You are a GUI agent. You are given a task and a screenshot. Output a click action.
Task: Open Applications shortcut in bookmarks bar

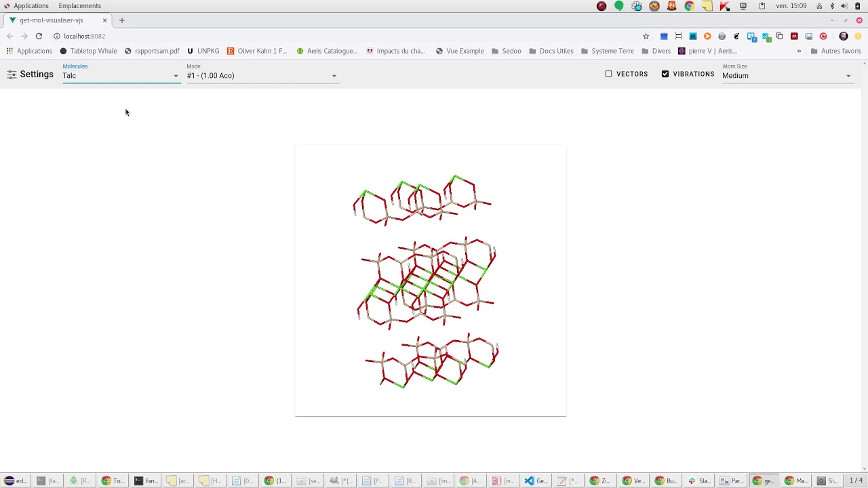click(x=29, y=51)
